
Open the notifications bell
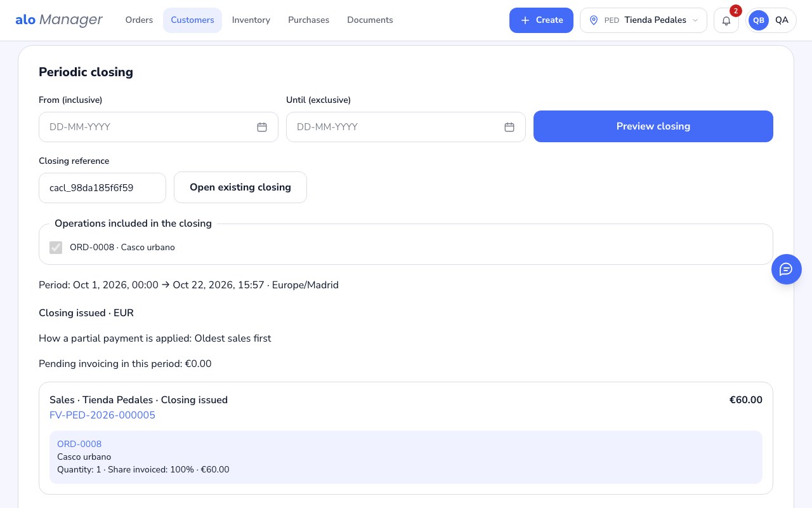[x=726, y=20]
